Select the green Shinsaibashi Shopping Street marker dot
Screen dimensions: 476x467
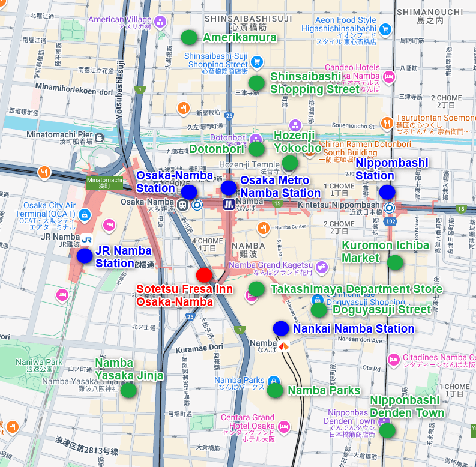(256, 83)
